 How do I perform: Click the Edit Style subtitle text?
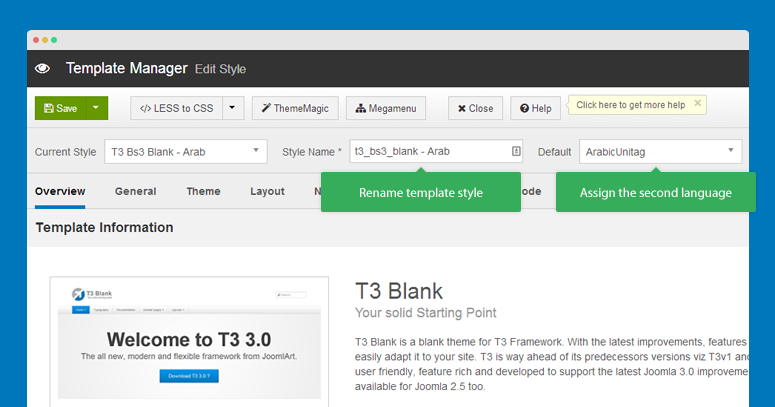pos(220,69)
